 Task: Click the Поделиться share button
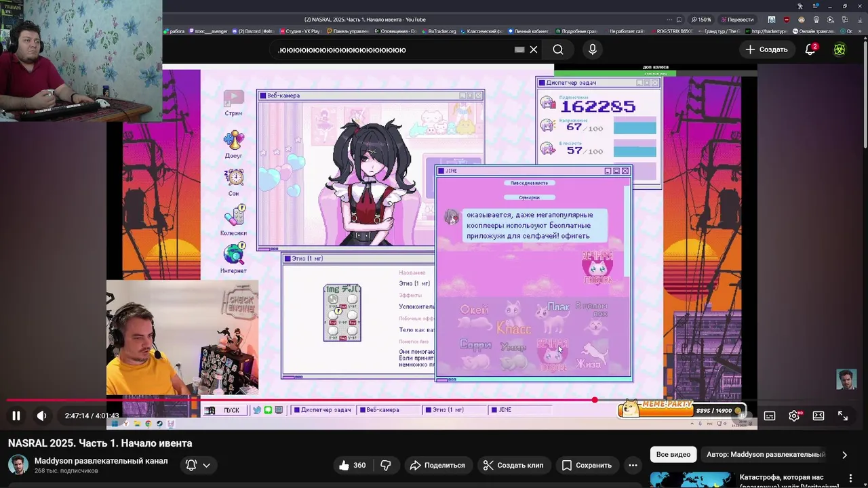click(x=437, y=465)
